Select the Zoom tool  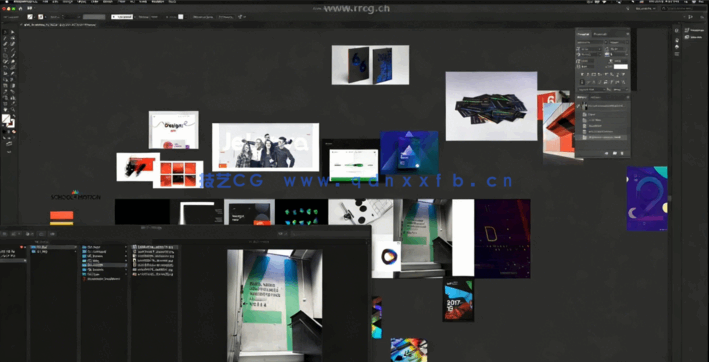(13, 109)
